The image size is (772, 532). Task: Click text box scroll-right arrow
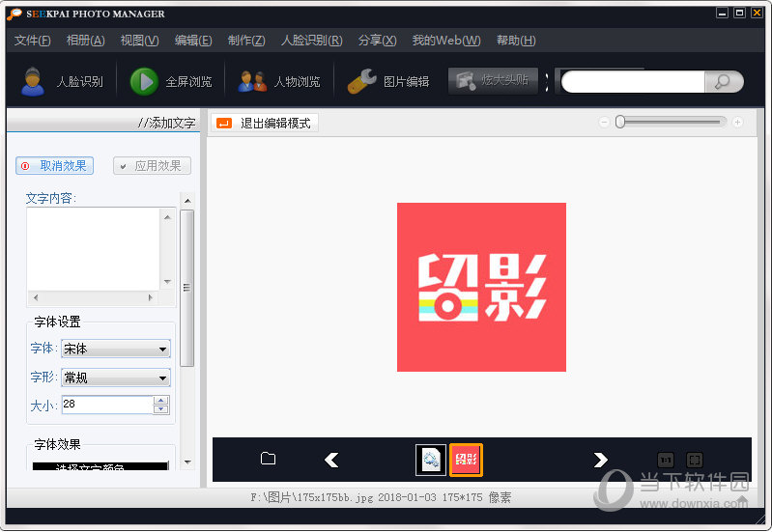[x=151, y=297]
